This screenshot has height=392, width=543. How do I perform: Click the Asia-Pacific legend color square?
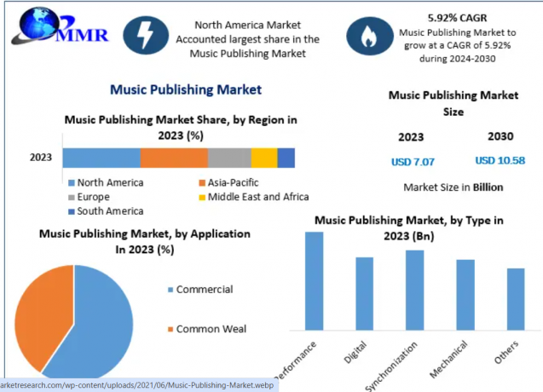pos(202,182)
